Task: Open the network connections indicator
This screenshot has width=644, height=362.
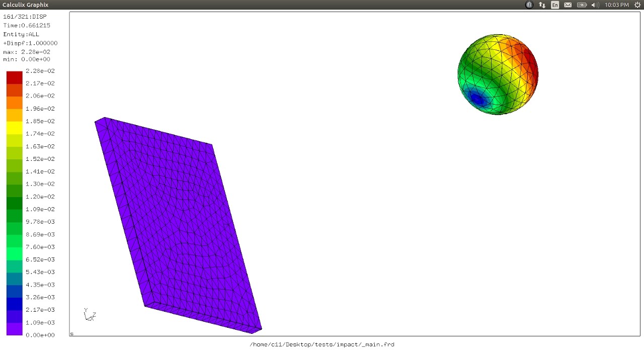Action: [542, 5]
